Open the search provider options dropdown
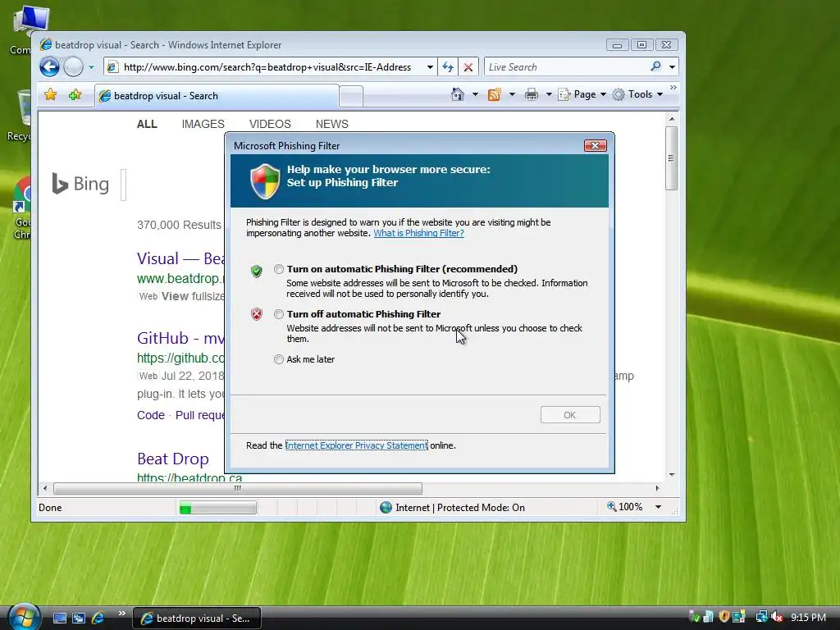Image resolution: width=840 pixels, height=630 pixels. tap(672, 67)
